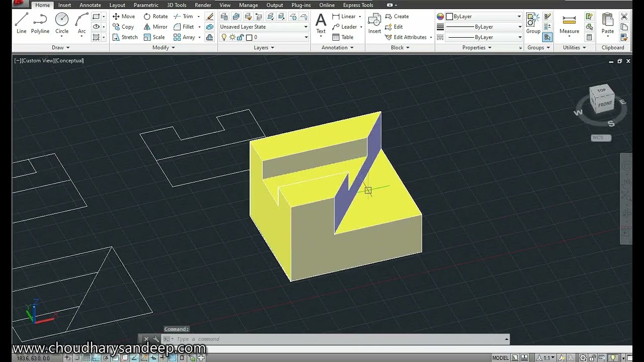The image size is (644, 362).
Task: Click the WCS coordinate system button
Action: pyautogui.click(x=601, y=138)
